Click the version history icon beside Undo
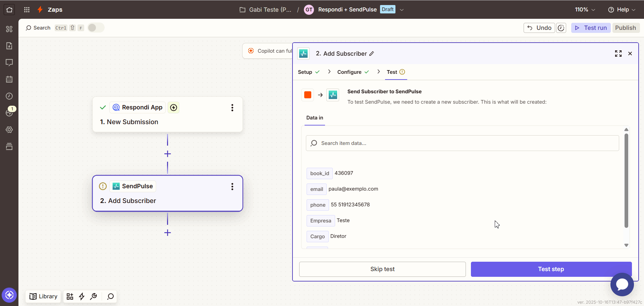Viewport: 644px width, 306px height. [561, 28]
